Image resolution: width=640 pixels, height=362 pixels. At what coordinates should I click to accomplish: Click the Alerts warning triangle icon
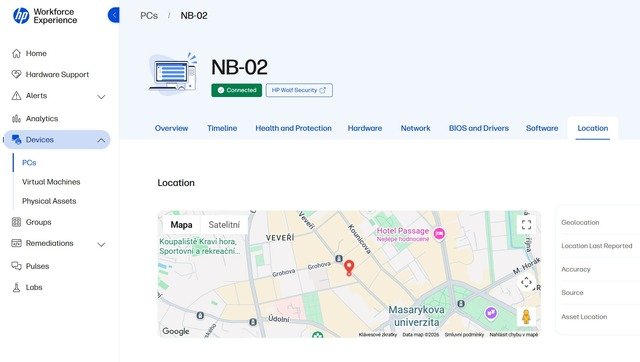[x=16, y=96]
